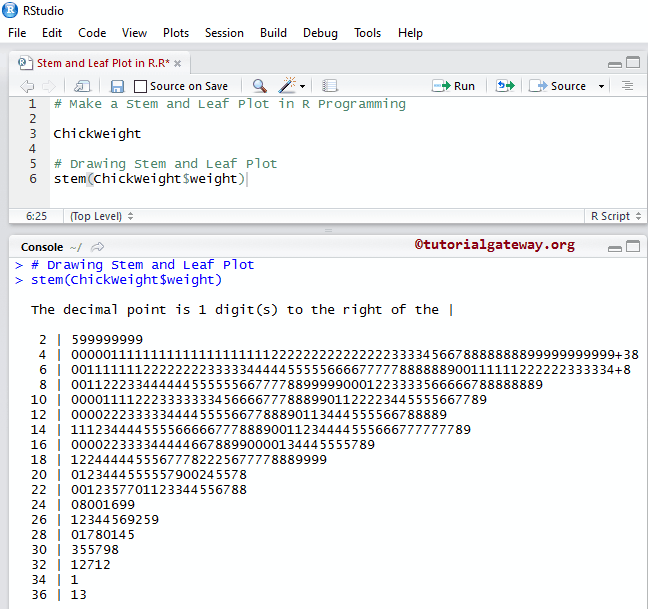648x609 pixels.
Task: Open Find/Replace magnifier icon
Action: [x=260, y=86]
